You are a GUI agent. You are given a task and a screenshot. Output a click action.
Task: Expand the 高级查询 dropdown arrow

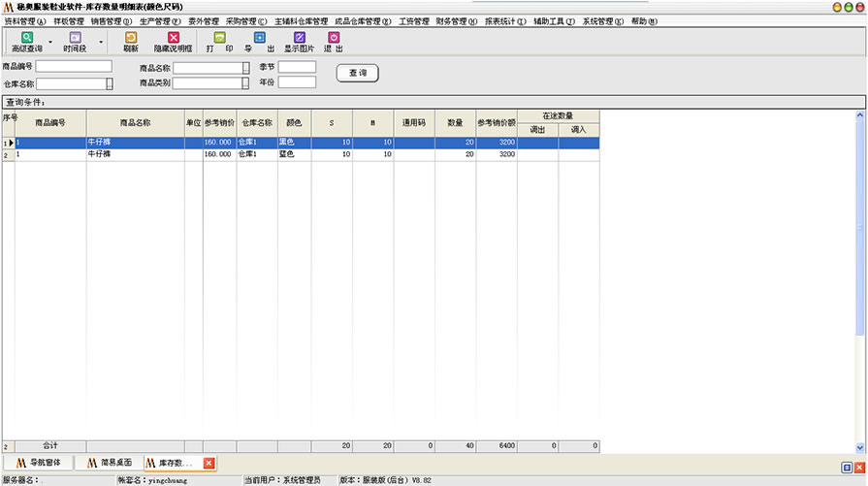tap(50, 43)
